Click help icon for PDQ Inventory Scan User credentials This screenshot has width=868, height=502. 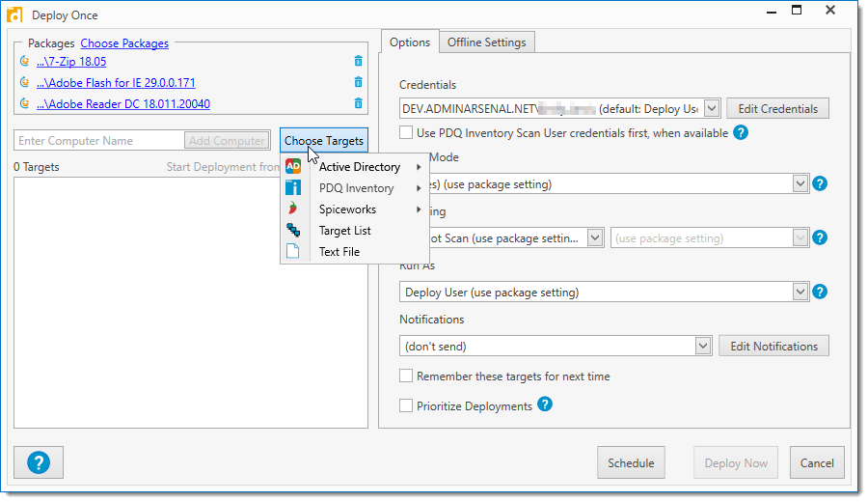pos(741,133)
